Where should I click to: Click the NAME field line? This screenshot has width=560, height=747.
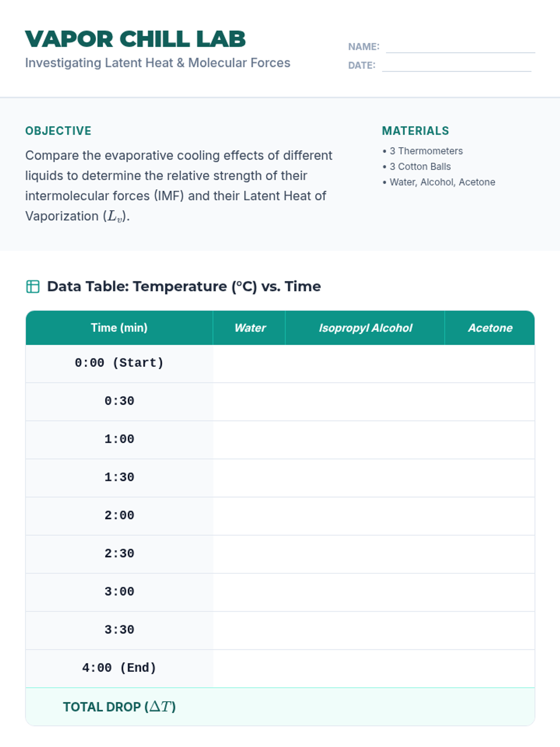461,47
